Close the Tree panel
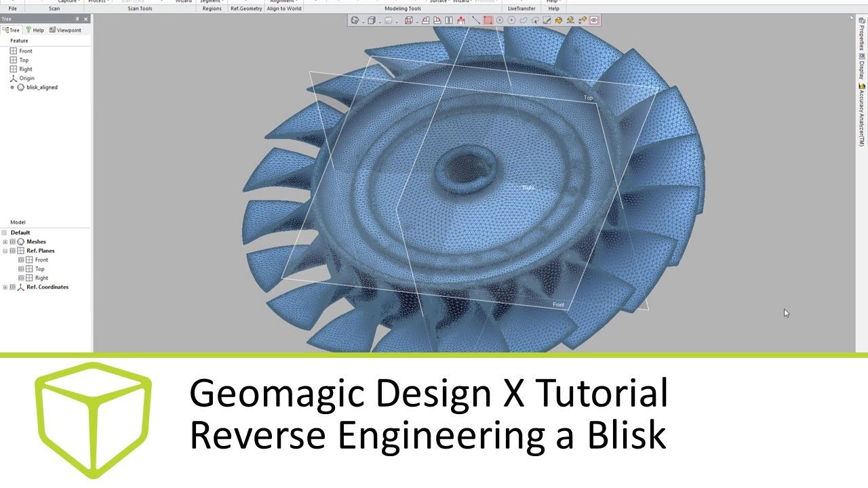The width and height of the screenshot is (868, 488). click(x=86, y=19)
